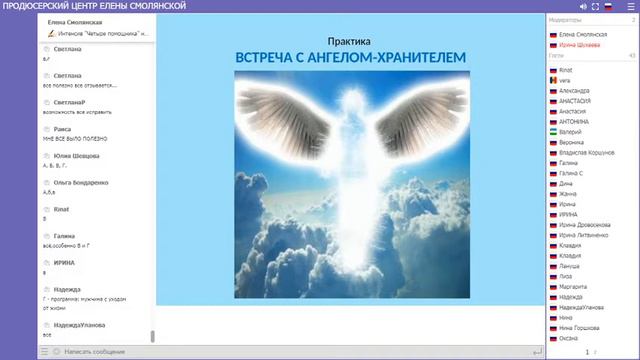Click the message icon beside Ольга Бондаренко

[47, 182]
